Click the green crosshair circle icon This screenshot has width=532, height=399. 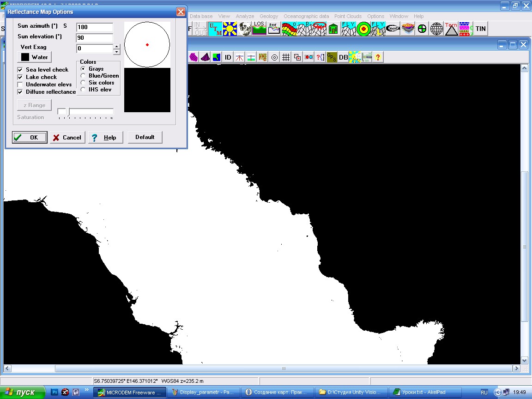tap(422, 29)
